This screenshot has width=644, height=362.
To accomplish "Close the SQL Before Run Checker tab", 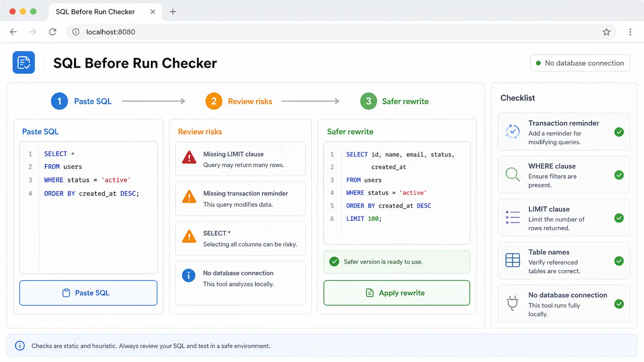I will (153, 12).
